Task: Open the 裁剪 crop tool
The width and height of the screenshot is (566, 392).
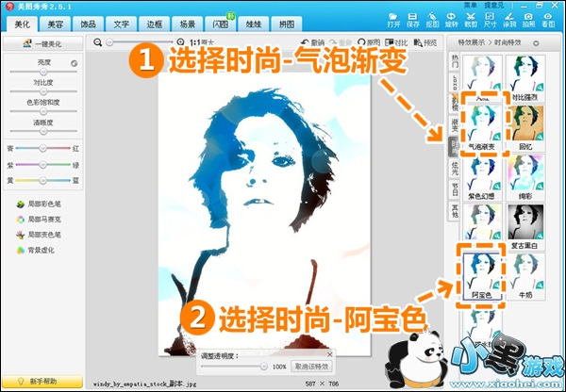Action: coord(471,20)
